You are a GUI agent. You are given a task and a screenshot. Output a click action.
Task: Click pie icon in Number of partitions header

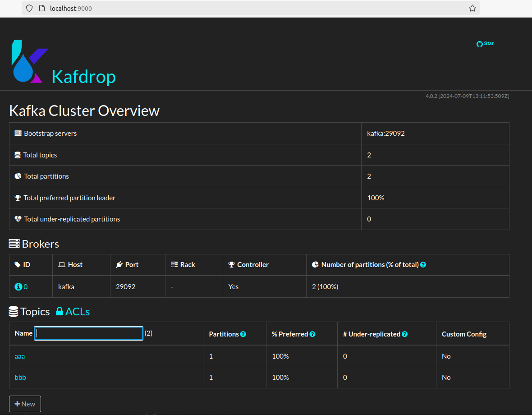point(315,264)
